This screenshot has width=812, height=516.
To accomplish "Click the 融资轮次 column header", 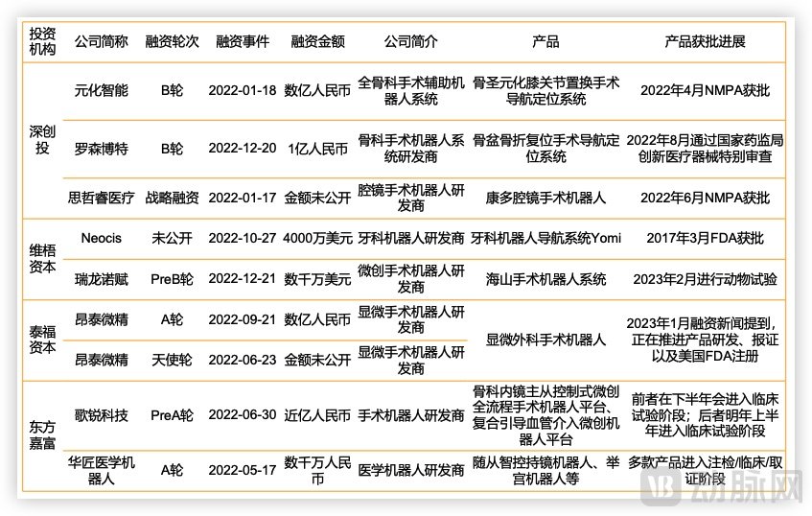I will (x=172, y=42).
